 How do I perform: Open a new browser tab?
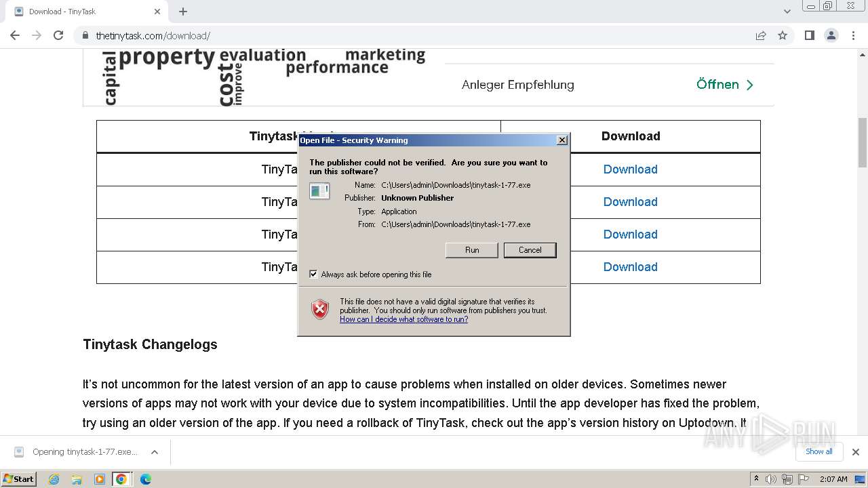[x=183, y=12]
